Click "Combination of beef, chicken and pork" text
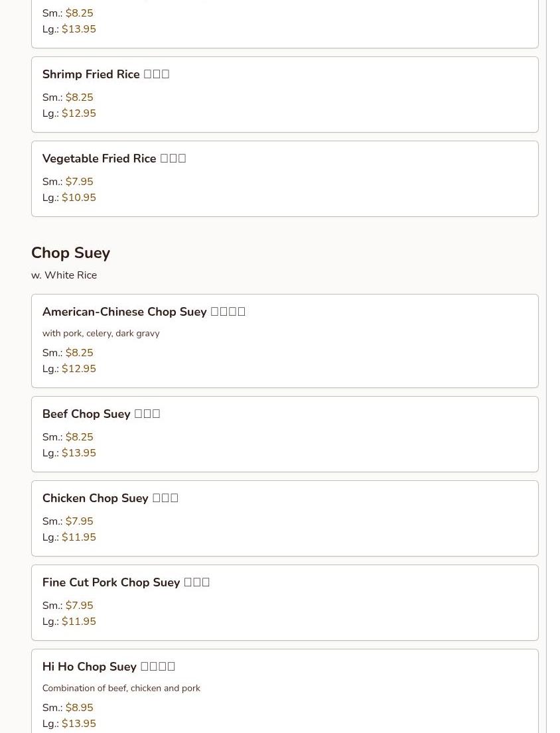This screenshot has width=560, height=733. 121,689
